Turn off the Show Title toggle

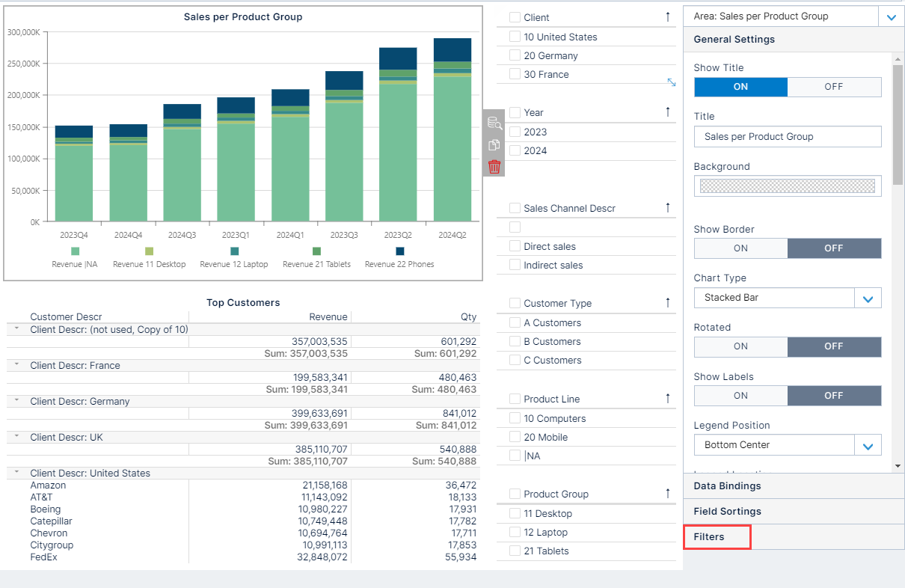tap(834, 87)
